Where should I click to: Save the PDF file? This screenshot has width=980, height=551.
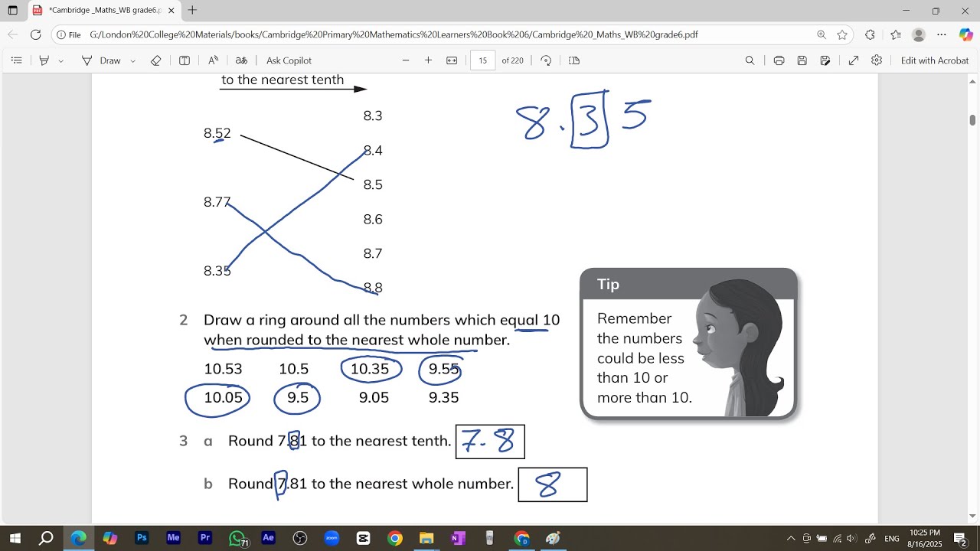[802, 60]
